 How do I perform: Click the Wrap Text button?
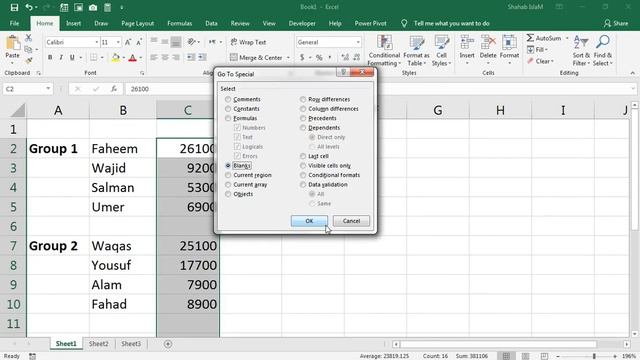(x=248, y=42)
